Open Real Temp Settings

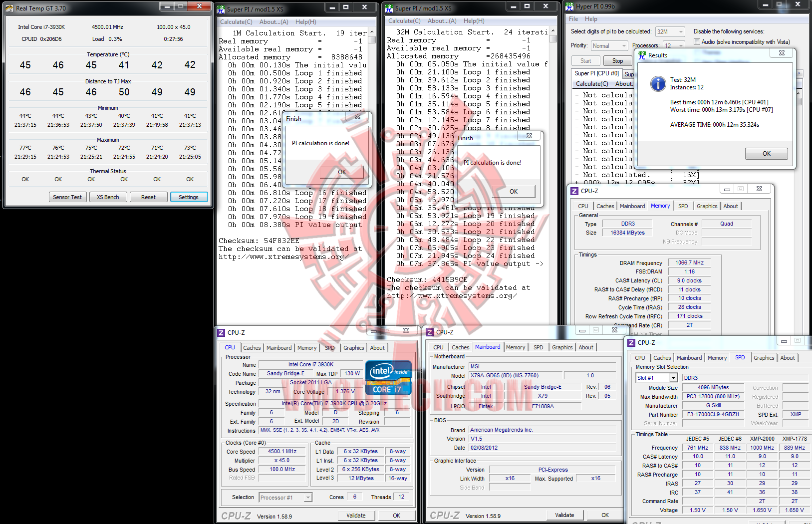click(189, 197)
